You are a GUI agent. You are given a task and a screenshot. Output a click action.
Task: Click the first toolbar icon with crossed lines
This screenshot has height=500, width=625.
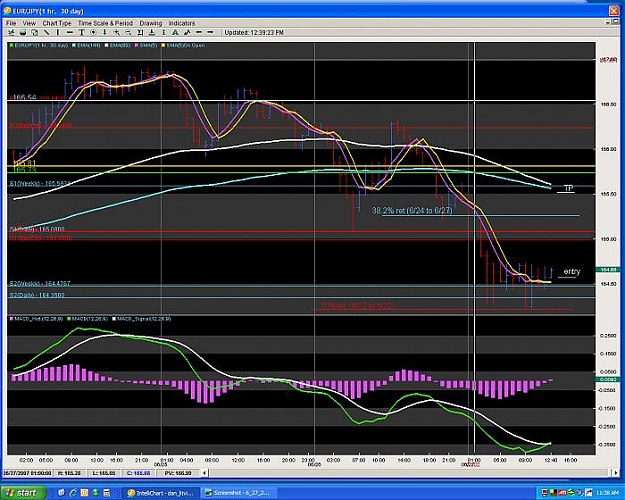click(11, 32)
